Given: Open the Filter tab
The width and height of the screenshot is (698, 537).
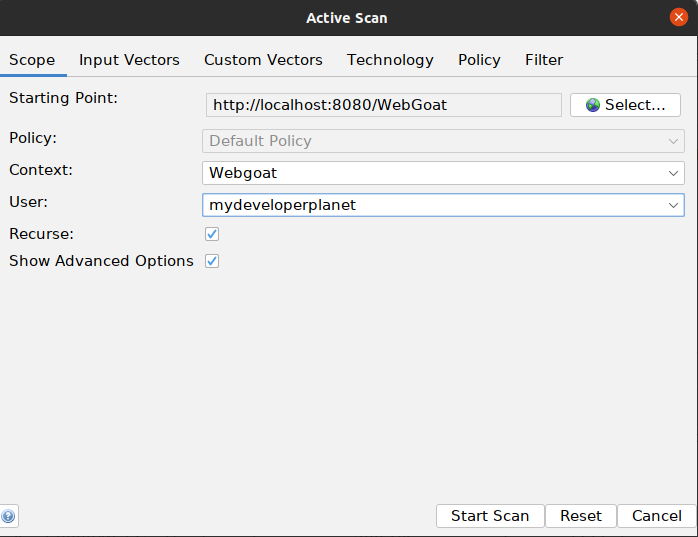Looking at the screenshot, I should (x=544, y=60).
